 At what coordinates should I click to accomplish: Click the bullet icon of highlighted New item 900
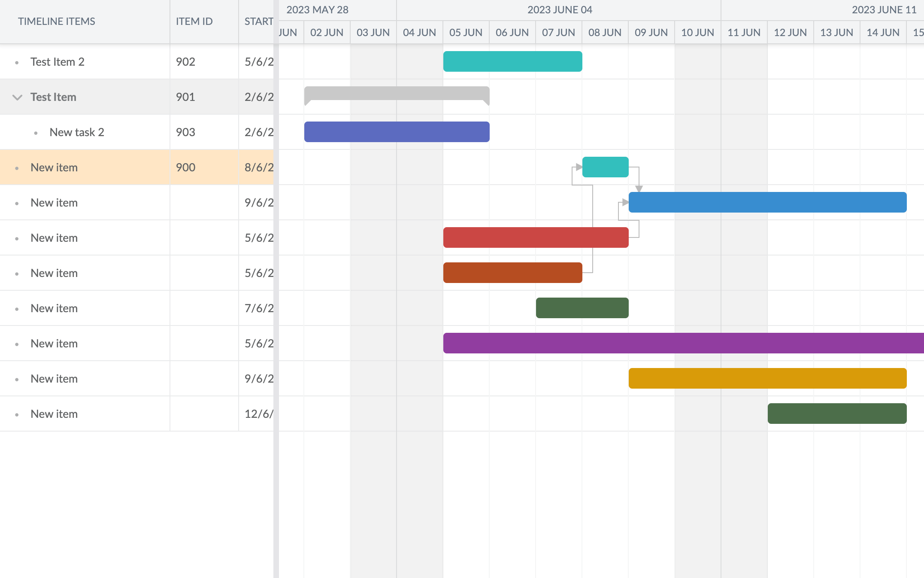17,167
